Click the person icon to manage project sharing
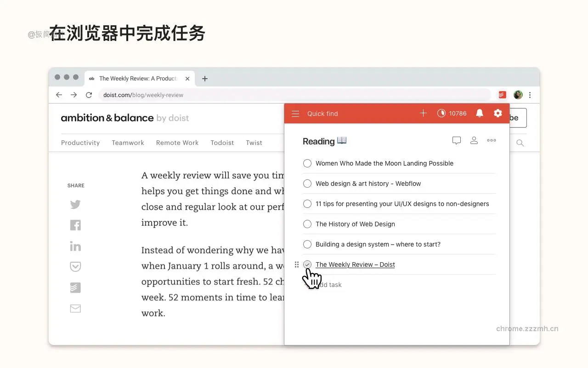Viewport: 588px width, 368px height. pos(474,140)
